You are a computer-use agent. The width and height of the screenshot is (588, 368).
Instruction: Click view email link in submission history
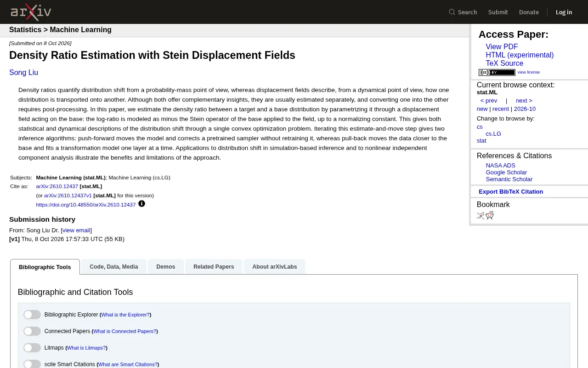coord(76,230)
